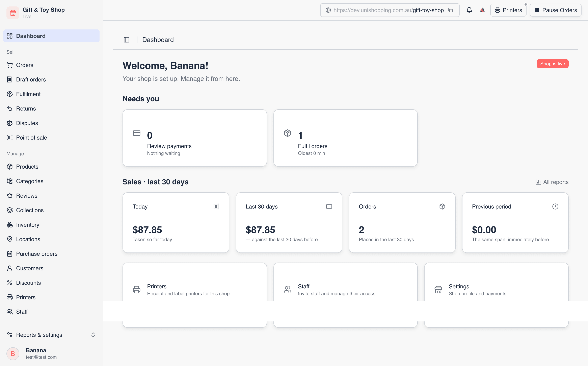Click the box icon on the Orders card
Viewport: 588px width, 366px height.
click(442, 206)
